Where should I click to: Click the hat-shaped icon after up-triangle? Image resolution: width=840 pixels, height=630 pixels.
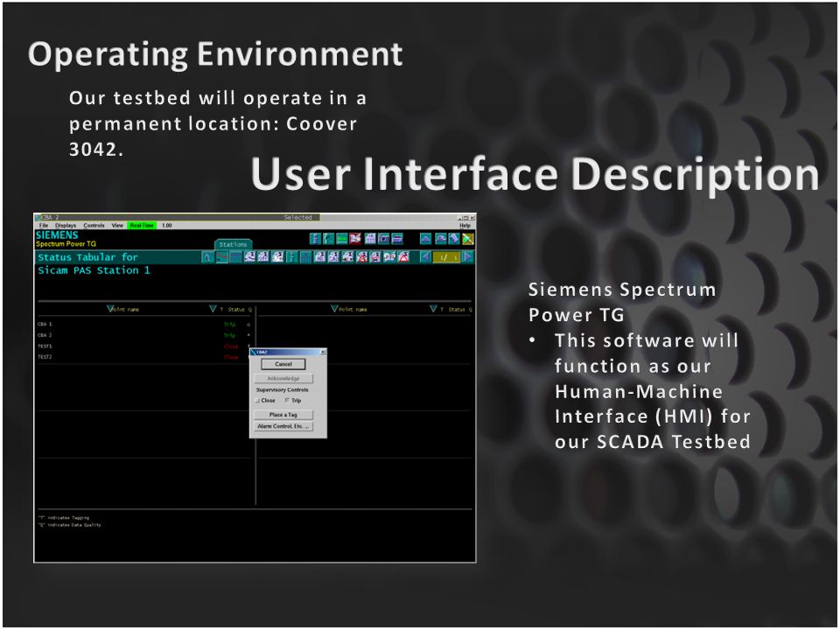[x=441, y=238]
